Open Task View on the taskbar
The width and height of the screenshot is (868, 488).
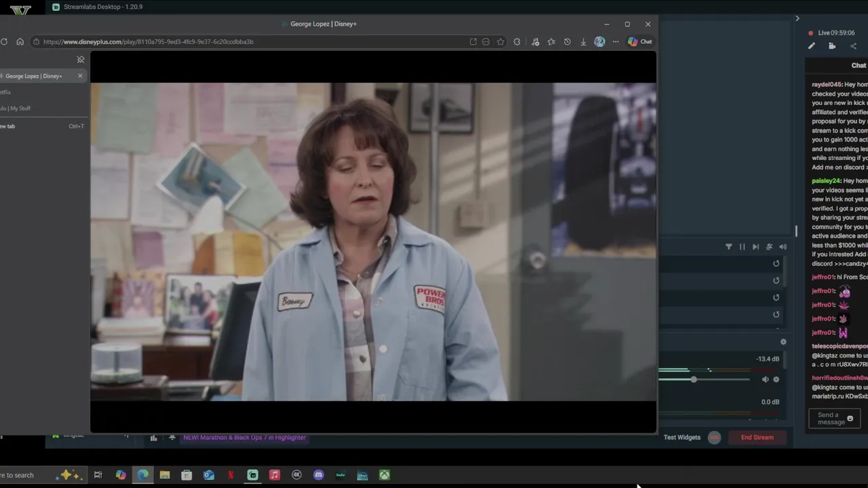coord(98,475)
